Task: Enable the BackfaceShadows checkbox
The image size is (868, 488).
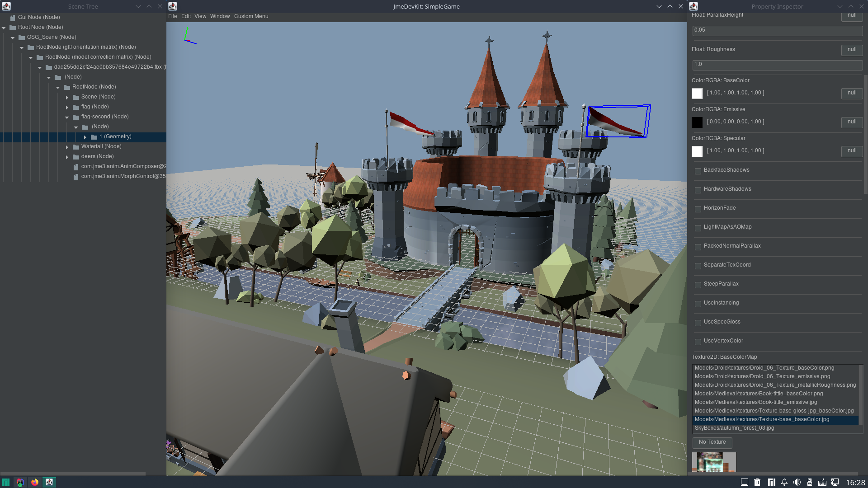Action: coord(698,171)
